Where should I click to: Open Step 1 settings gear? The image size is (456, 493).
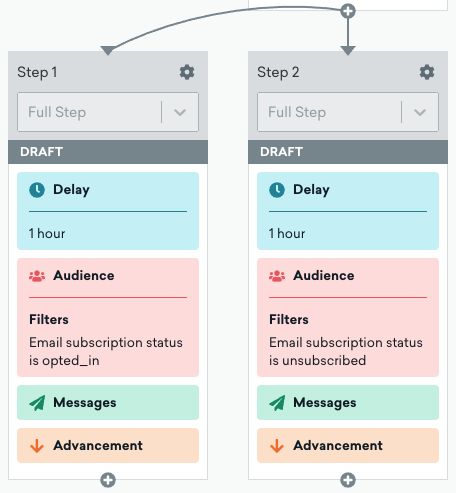pos(187,72)
